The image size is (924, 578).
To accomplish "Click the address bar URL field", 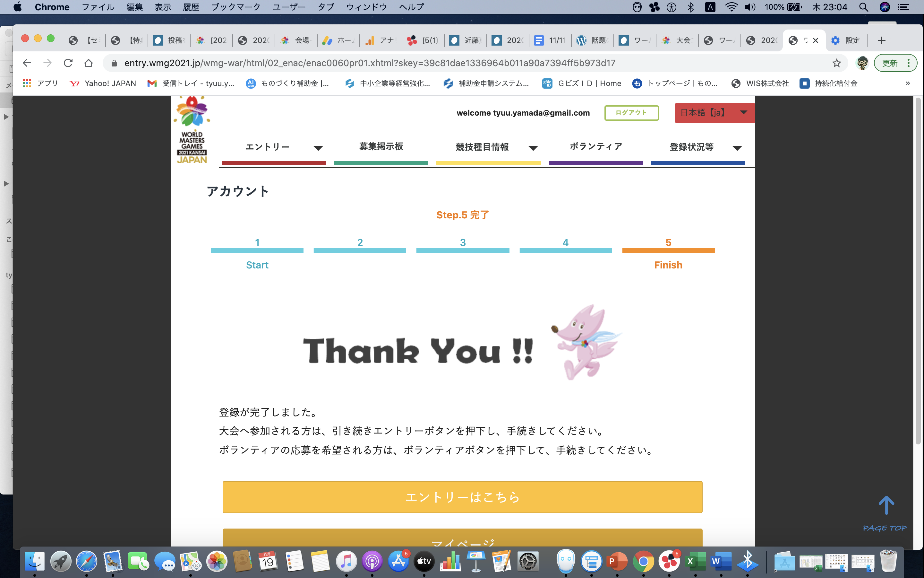I will click(x=466, y=63).
